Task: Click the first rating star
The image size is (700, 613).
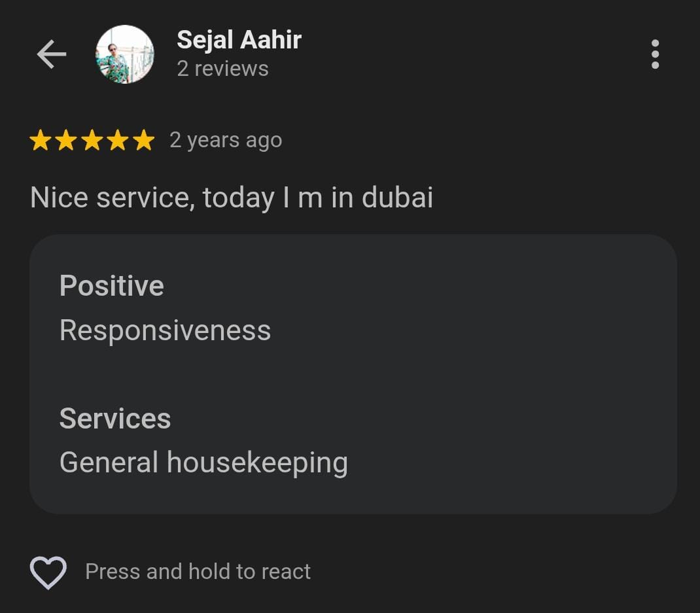Action: pos(41,140)
